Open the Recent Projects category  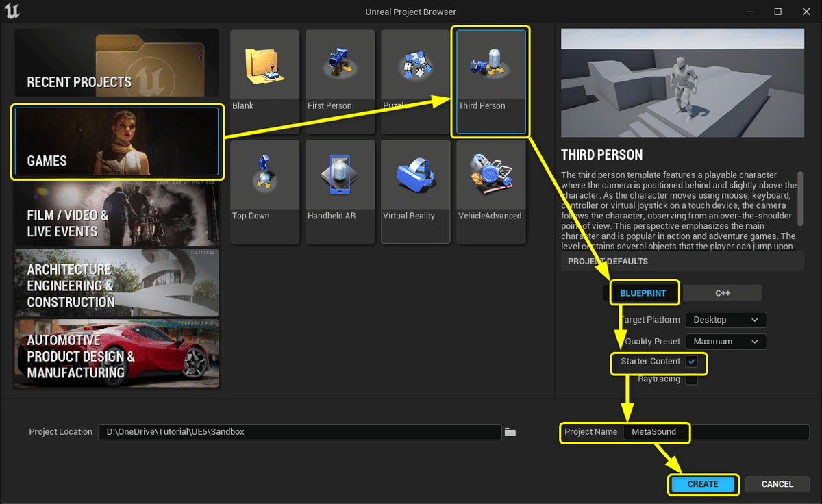click(116, 62)
